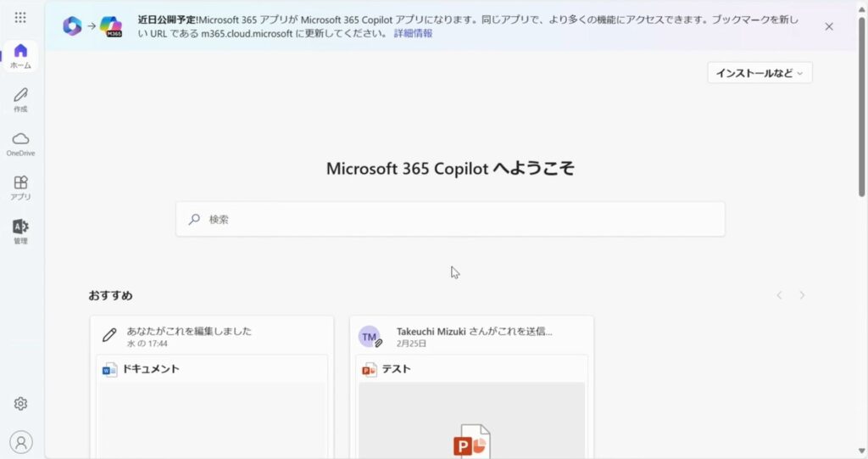Viewport: 868px width, 459px height.
Task: Click the edit pencil icon on ドキュメント card
Action: [x=109, y=335]
